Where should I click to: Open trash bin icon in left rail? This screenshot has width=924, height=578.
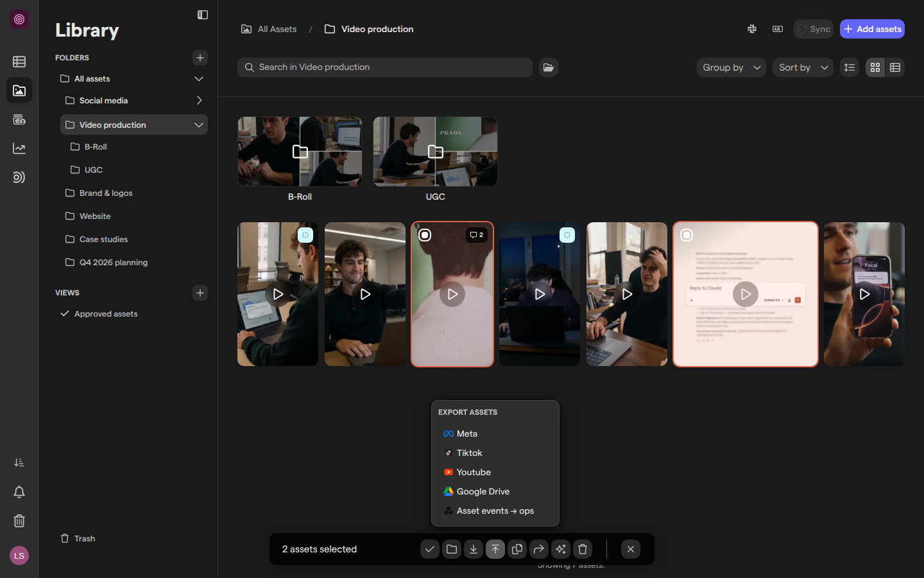pos(19,521)
